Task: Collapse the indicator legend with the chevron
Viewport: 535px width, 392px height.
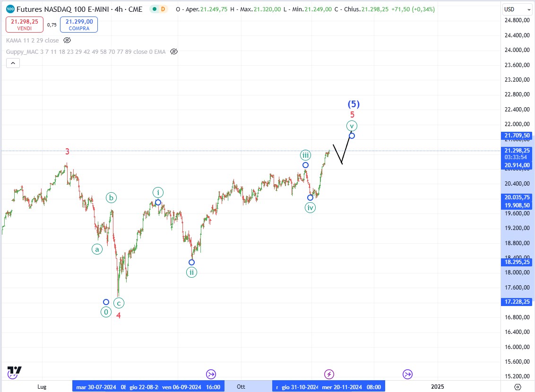Action: (x=13, y=63)
